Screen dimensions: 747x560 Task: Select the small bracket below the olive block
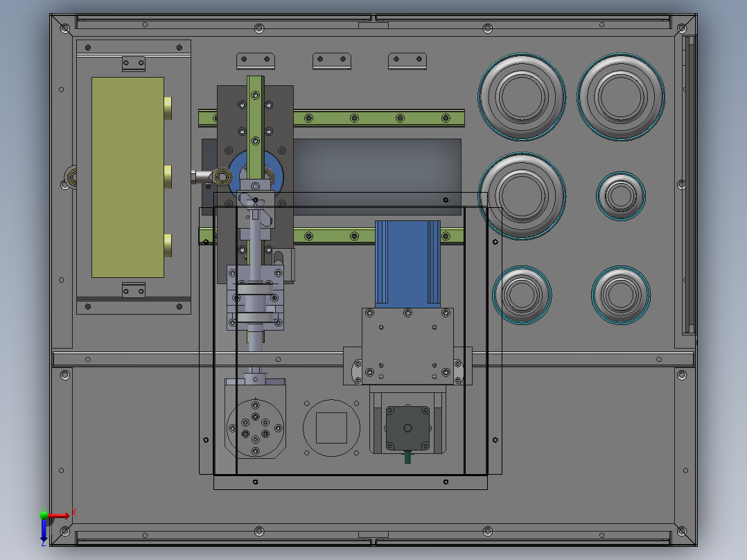pyautogui.click(x=134, y=290)
